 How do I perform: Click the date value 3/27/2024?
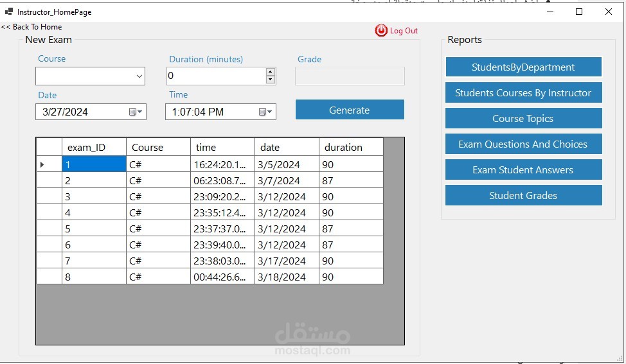[x=65, y=112]
